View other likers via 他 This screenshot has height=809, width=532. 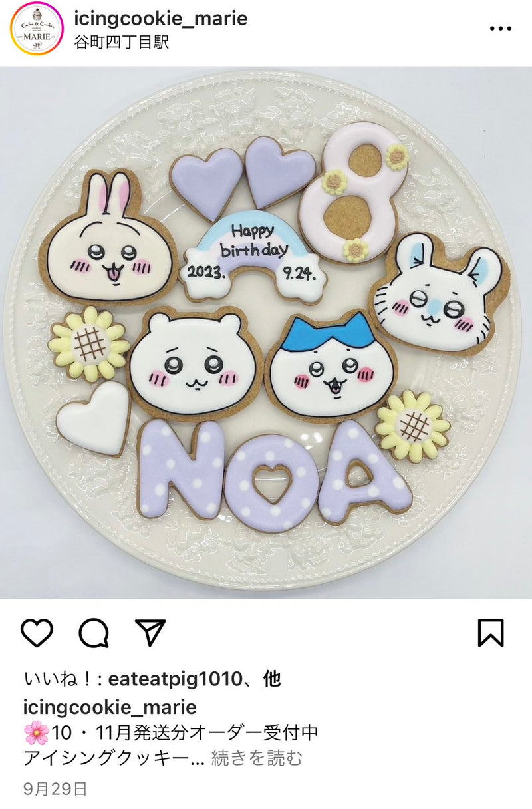pyautogui.click(x=271, y=679)
